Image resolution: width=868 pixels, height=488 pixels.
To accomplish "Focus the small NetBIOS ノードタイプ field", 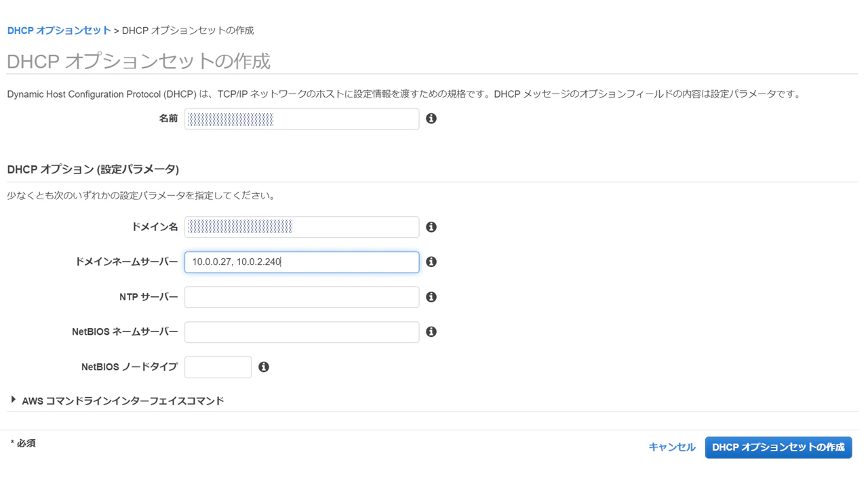I will 218,367.
